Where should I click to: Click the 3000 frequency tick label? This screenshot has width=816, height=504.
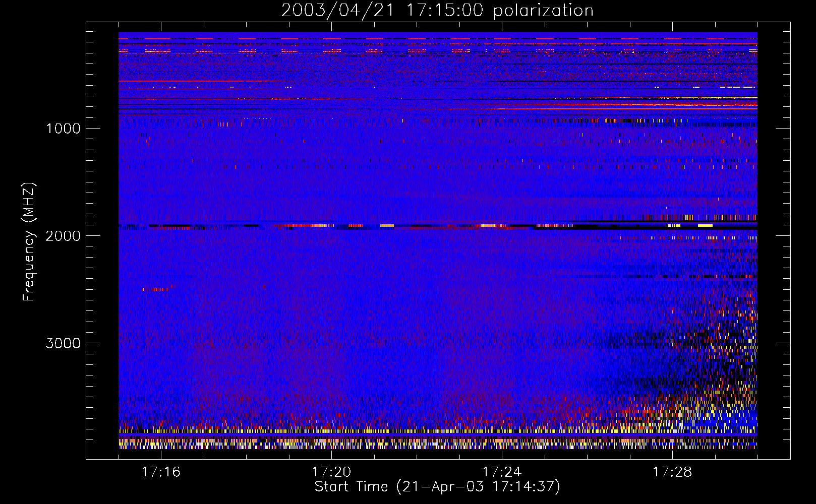click(63, 343)
